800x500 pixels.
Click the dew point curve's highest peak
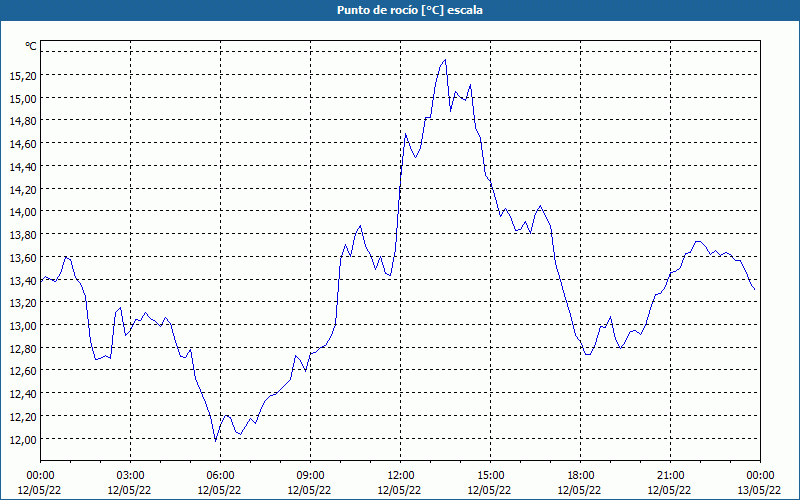[x=445, y=60]
